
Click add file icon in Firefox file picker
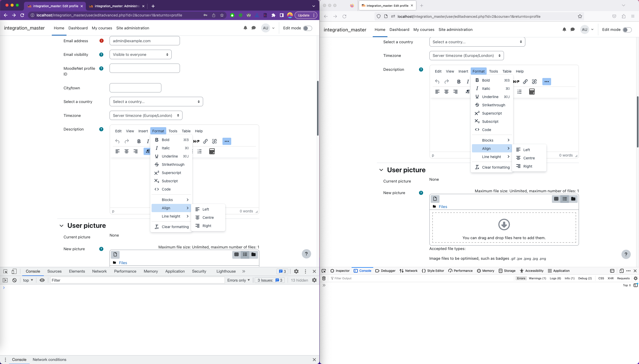(435, 199)
